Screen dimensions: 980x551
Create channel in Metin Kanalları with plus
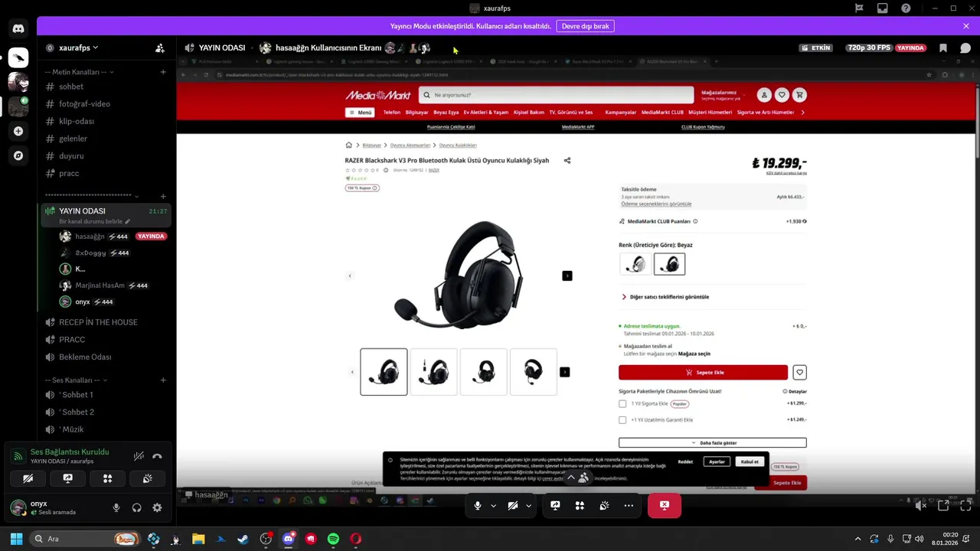click(163, 72)
